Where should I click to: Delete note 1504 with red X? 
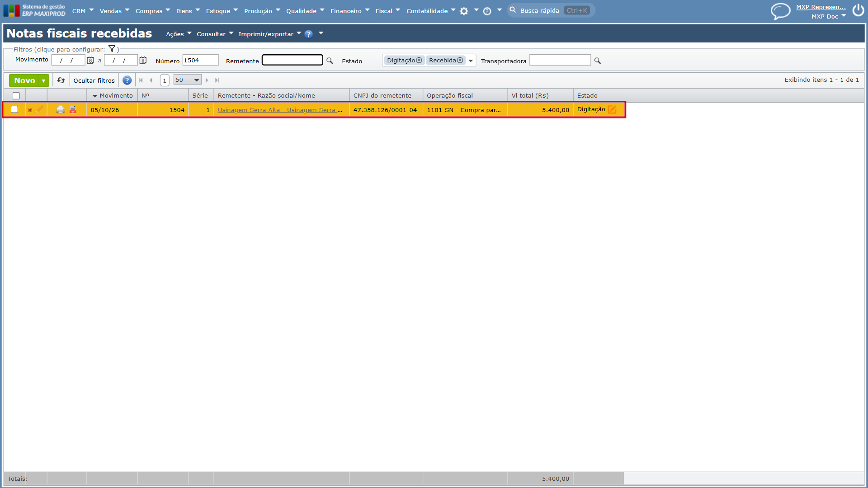coord(30,110)
